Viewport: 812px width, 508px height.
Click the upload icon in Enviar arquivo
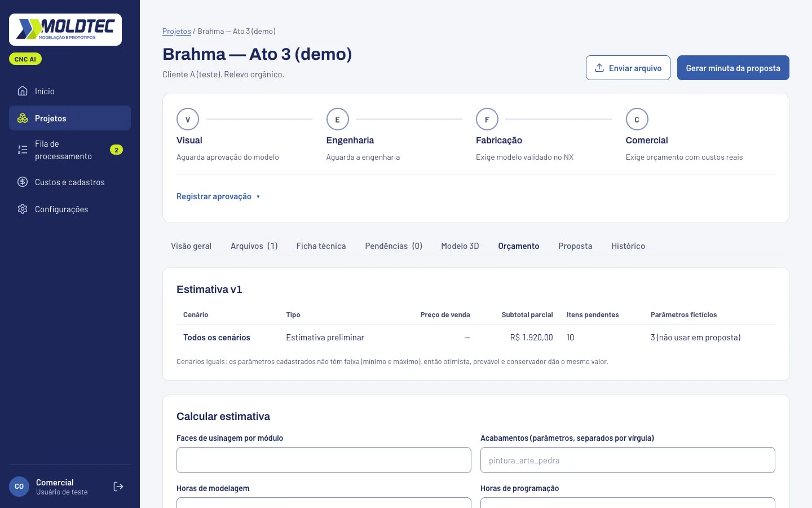[599, 68]
